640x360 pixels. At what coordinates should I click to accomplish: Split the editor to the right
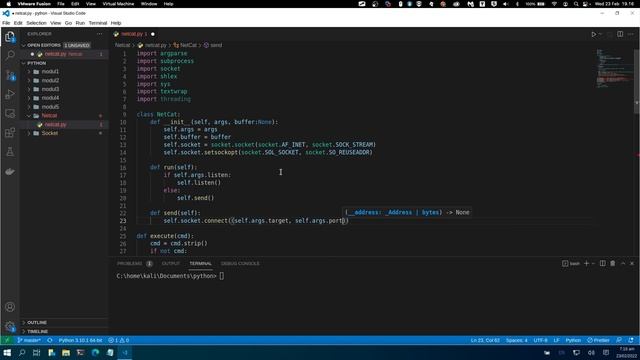point(620,34)
